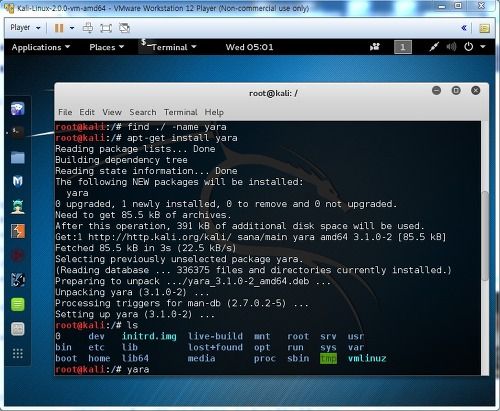
Task: Open Files folder icon in the dock
Action: pos(18,157)
